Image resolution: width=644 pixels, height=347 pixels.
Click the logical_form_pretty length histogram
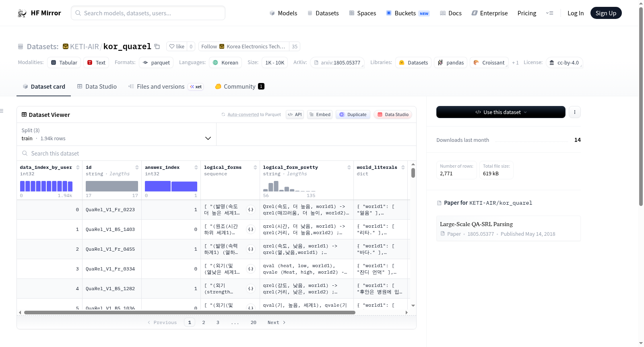click(x=289, y=186)
